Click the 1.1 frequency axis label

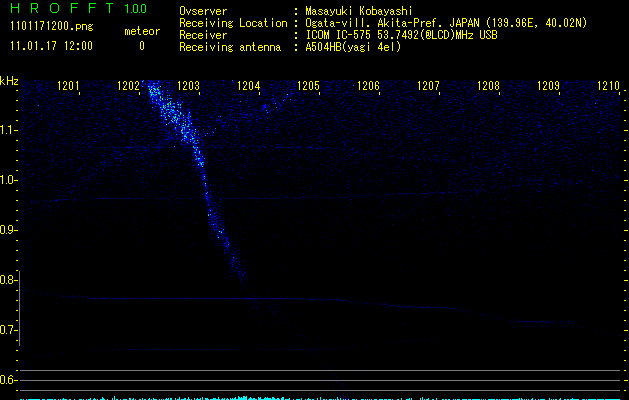tap(8, 130)
